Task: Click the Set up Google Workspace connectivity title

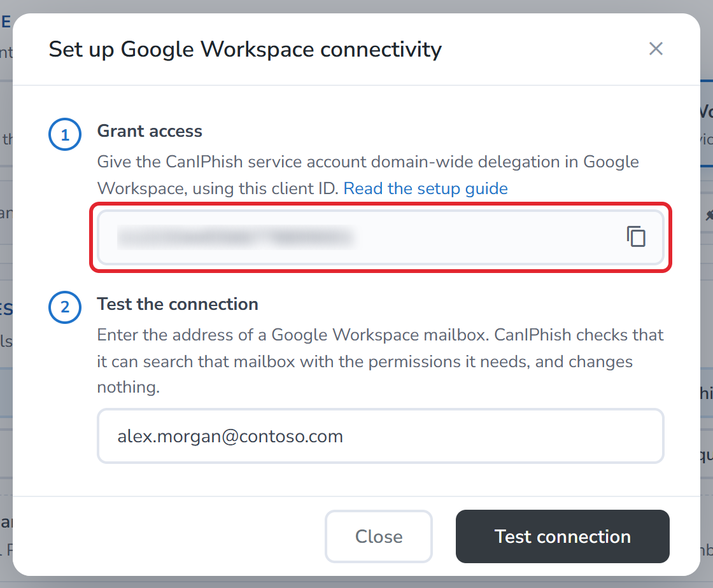Action: tap(245, 49)
